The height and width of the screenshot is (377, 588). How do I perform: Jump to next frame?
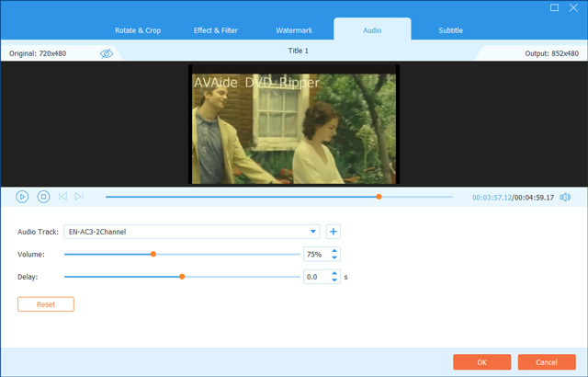pyautogui.click(x=79, y=196)
